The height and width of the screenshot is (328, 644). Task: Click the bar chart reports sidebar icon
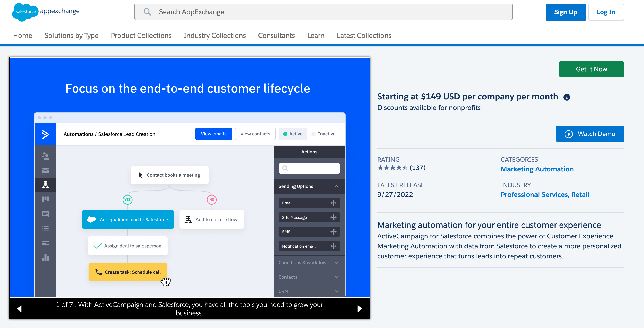coord(46,257)
